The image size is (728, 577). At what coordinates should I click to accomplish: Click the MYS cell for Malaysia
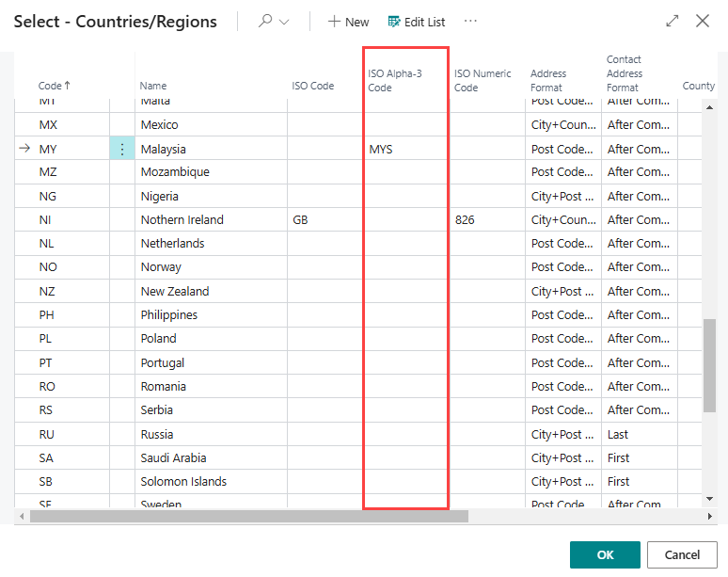coord(382,149)
